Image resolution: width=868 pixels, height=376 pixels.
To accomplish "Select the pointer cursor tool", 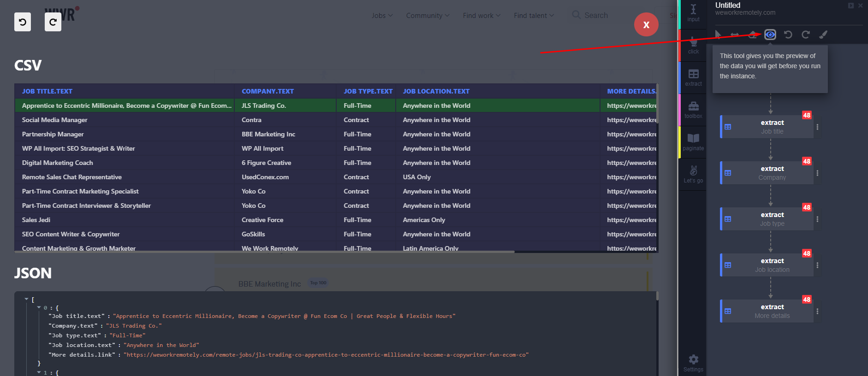I will [x=718, y=35].
